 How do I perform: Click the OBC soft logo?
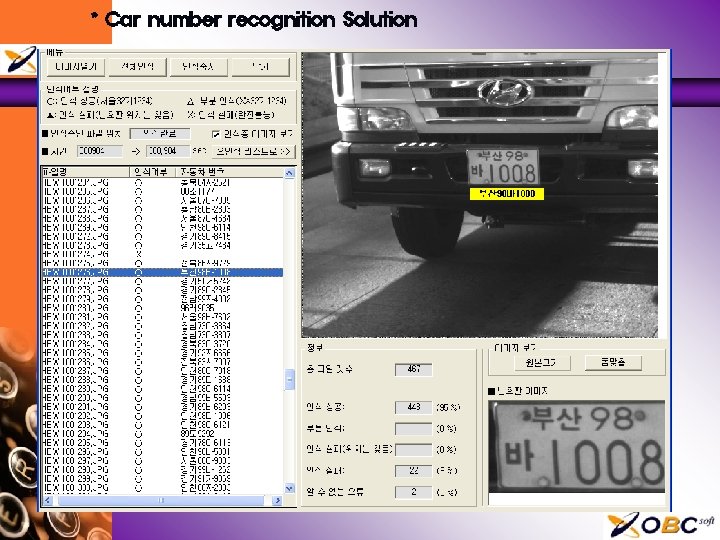pyautogui.click(x=661, y=525)
